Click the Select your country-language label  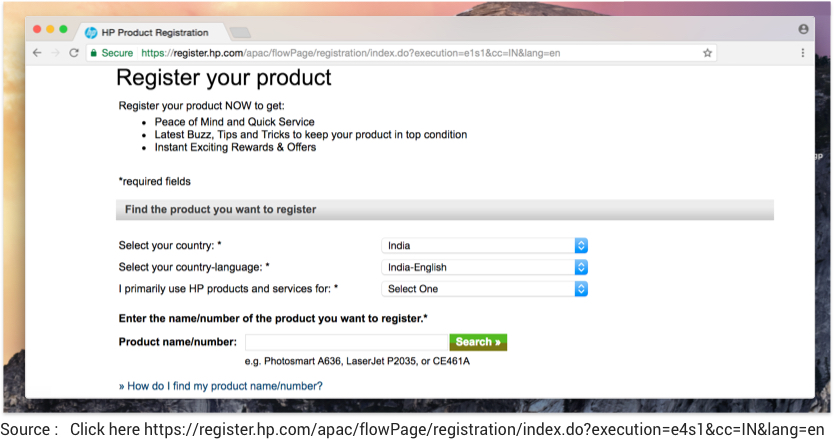coord(194,267)
